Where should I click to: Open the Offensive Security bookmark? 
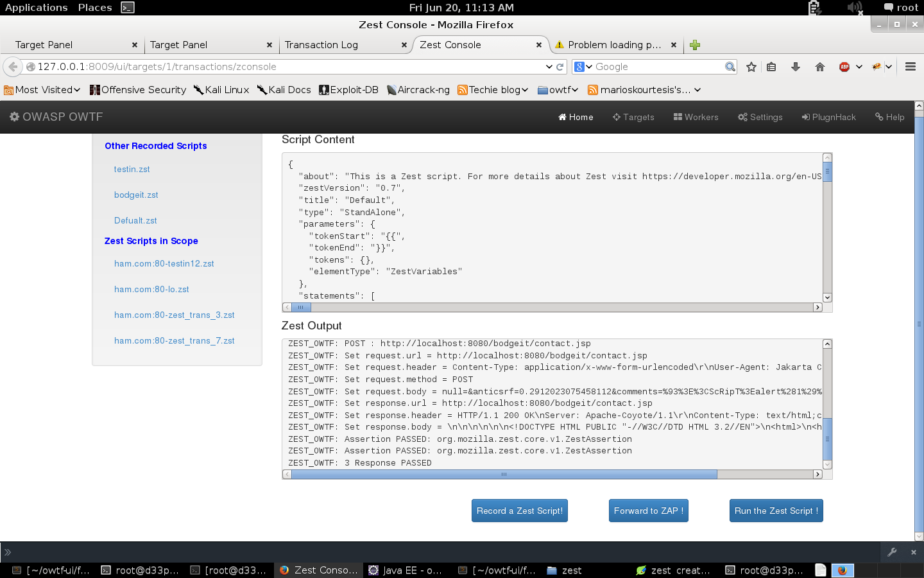pos(138,90)
